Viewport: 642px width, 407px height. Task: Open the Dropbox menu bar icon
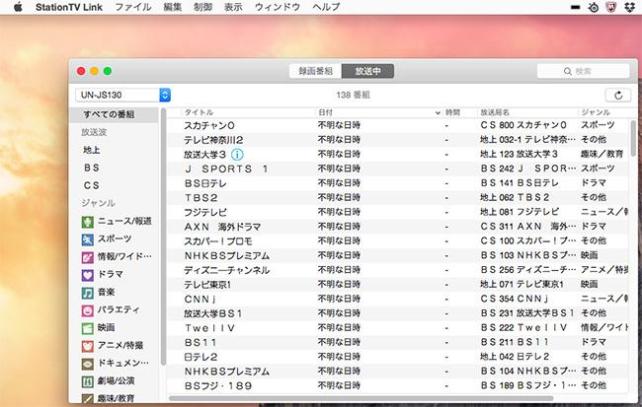(630, 6)
